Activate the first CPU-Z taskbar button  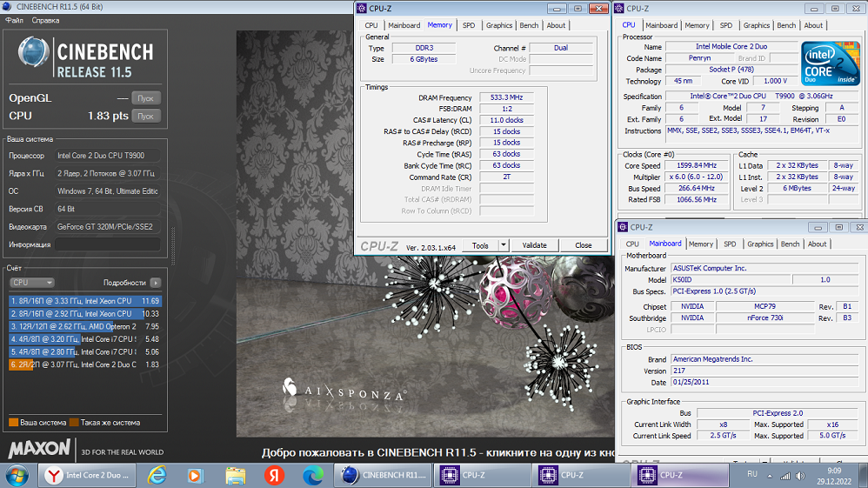(482, 475)
